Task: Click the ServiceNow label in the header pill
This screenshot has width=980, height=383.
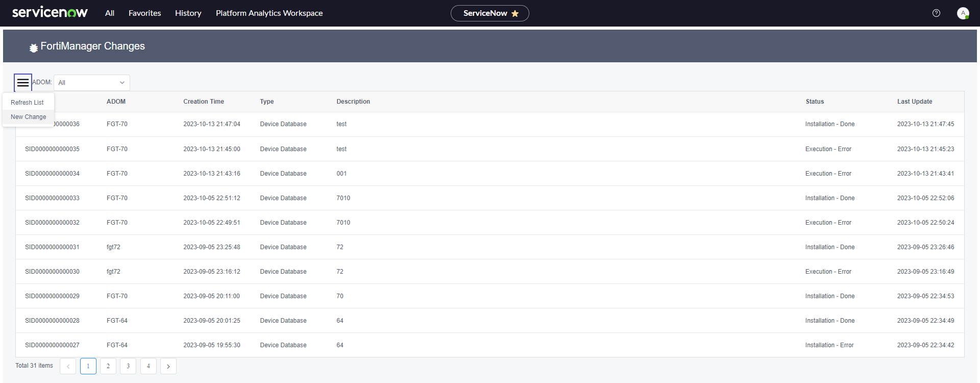Action: 485,13
